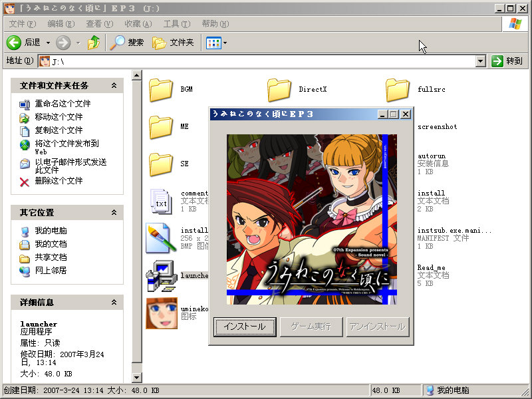The width and height of the screenshot is (532, 399).
Task: Click the My Documents (我的文档) sidebar icon
Action: [x=25, y=245]
